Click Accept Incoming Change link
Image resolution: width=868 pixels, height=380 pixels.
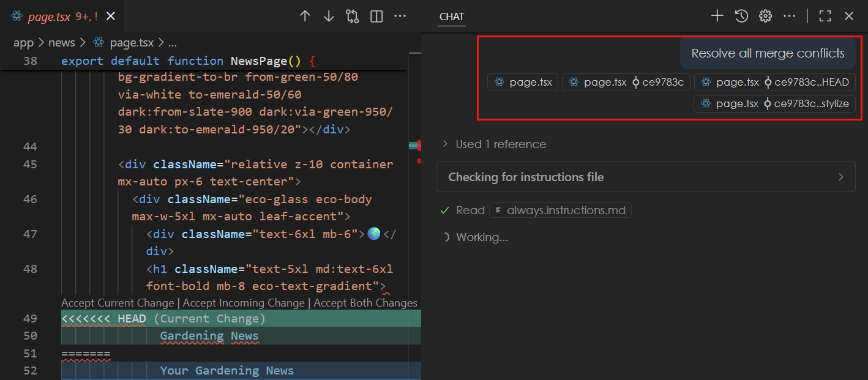[x=244, y=303]
